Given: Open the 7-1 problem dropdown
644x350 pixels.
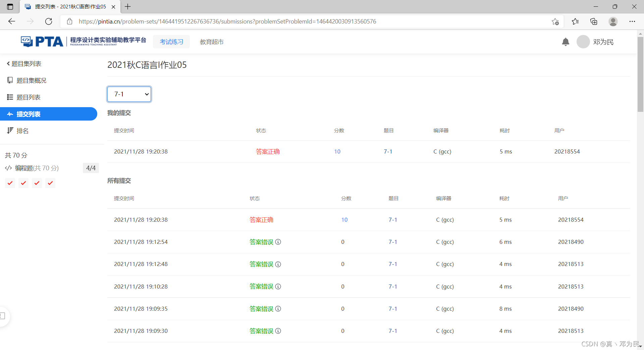Looking at the screenshot, I should point(129,94).
